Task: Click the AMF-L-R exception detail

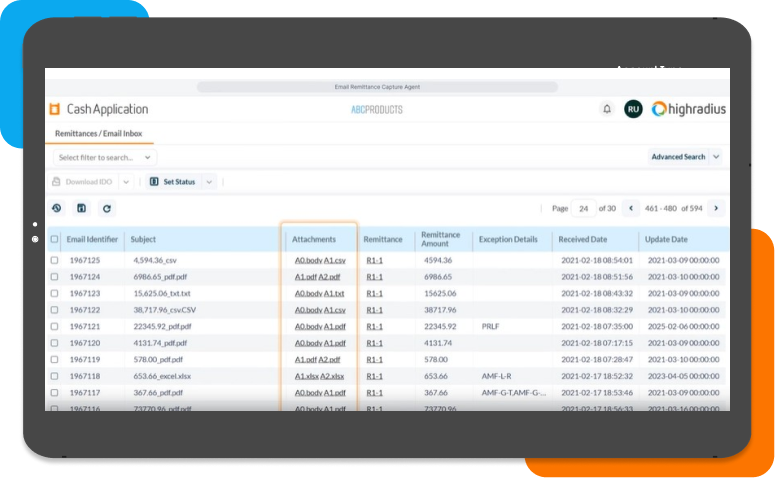Action: click(496, 376)
